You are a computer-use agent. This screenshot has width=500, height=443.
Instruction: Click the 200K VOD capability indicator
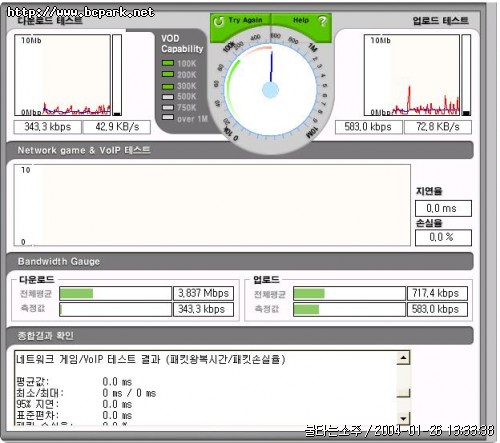click(168, 74)
